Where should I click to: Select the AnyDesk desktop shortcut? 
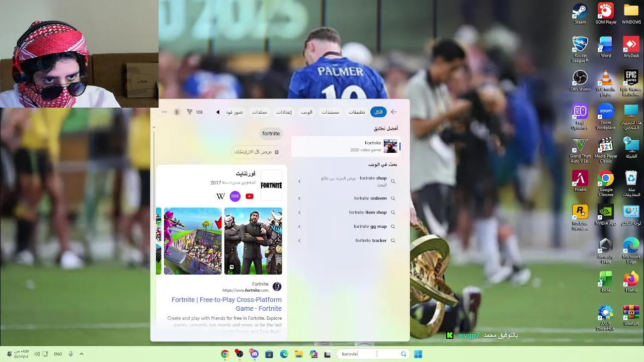coord(631,47)
